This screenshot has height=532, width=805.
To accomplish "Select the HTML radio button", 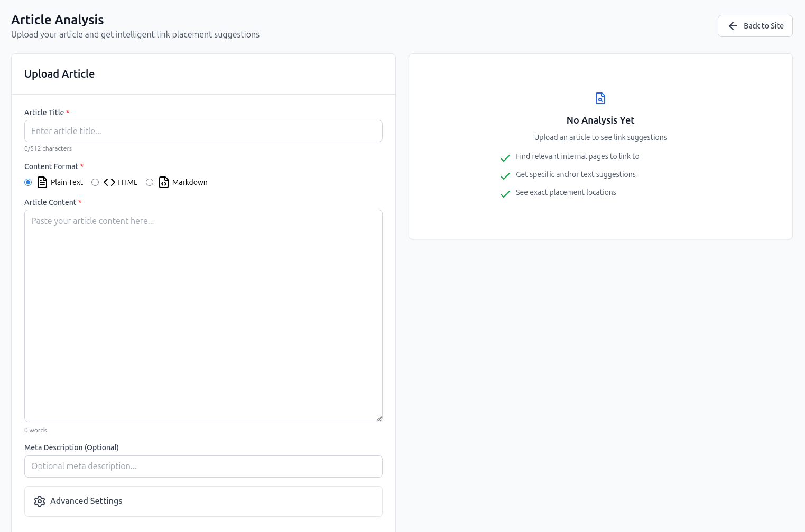I will tap(95, 182).
